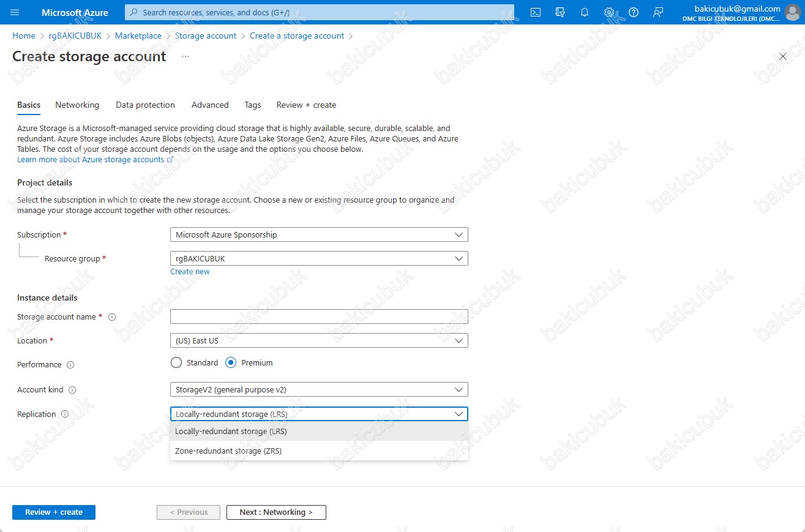This screenshot has height=532, width=805.
Task: Switch to the Tags tab
Action: (x=253, y=105)
